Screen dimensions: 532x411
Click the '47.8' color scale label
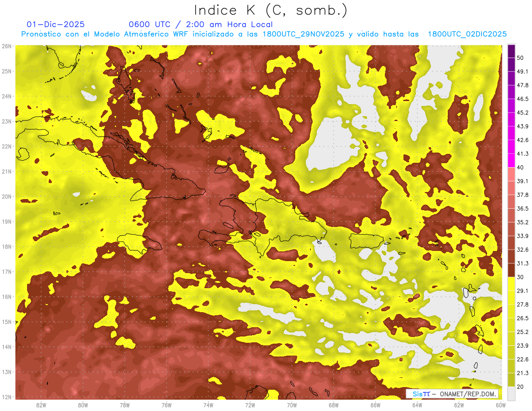[522, 85]
